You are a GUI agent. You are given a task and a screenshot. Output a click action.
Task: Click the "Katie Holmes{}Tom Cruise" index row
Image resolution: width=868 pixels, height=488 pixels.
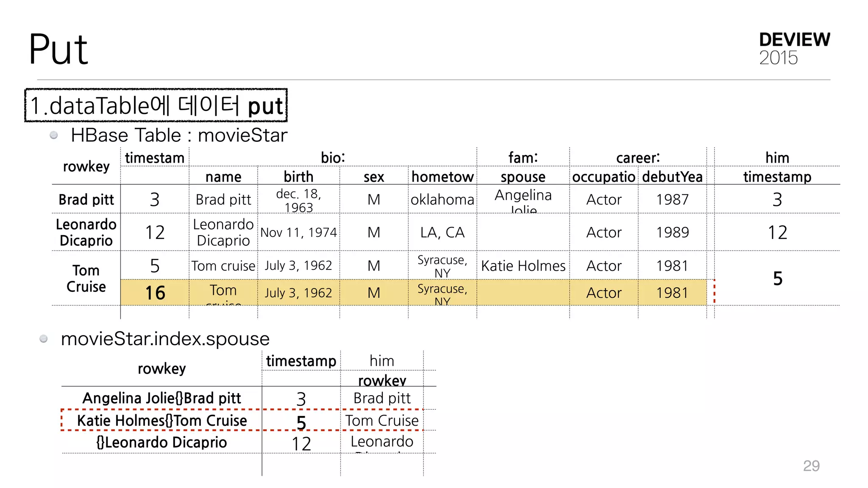tap(162, 420)
